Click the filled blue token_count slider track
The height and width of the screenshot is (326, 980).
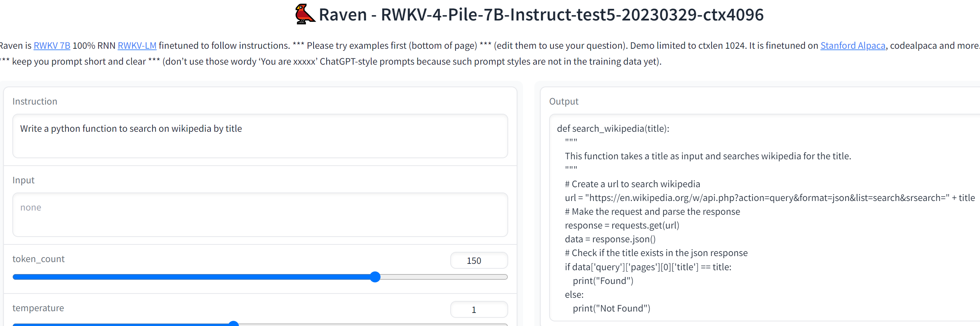click(x=190, y=277)
